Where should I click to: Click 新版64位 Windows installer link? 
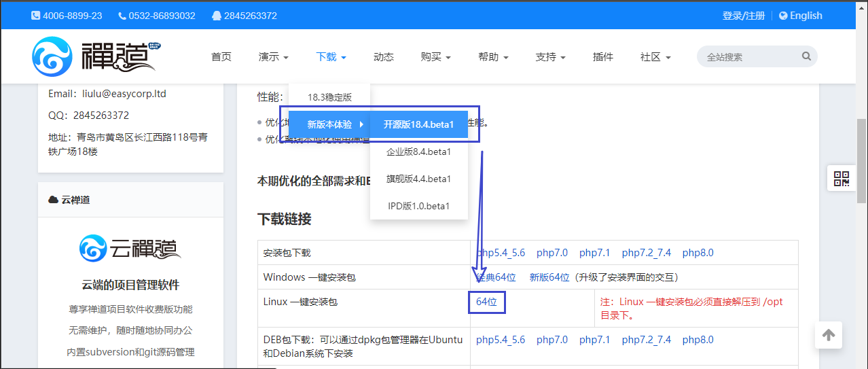click(549, 277)
